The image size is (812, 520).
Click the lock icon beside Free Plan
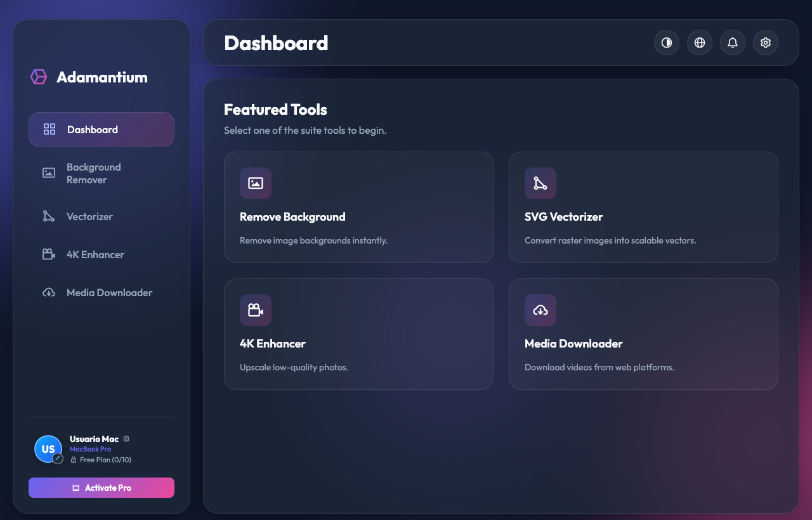tap(74, 460)
